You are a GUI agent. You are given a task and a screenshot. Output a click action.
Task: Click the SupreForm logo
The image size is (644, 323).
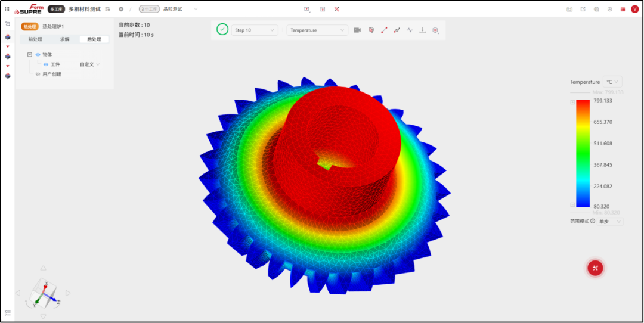point(30,8)
